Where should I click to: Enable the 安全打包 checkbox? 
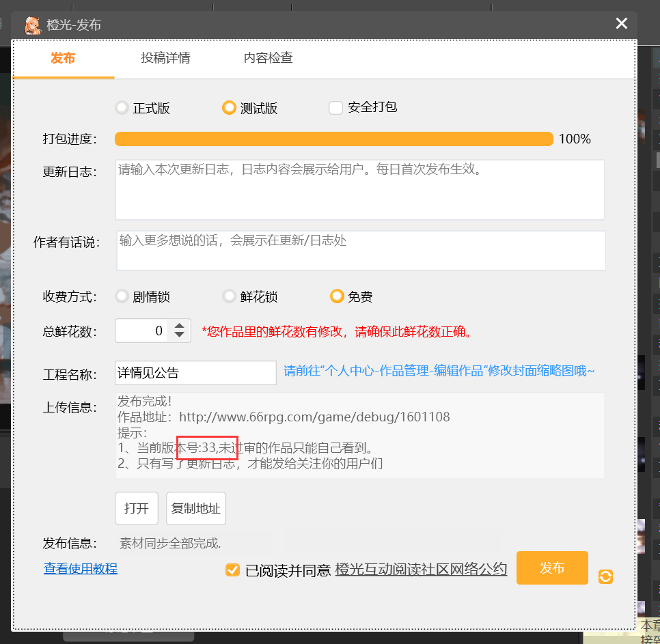coord(335,108)
